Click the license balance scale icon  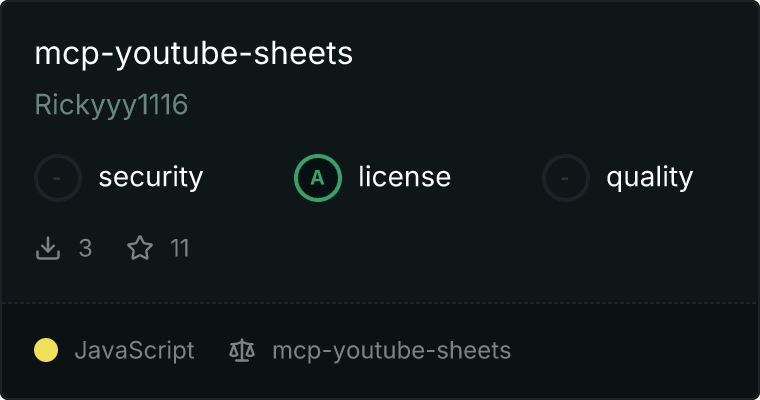pos(242,350)
